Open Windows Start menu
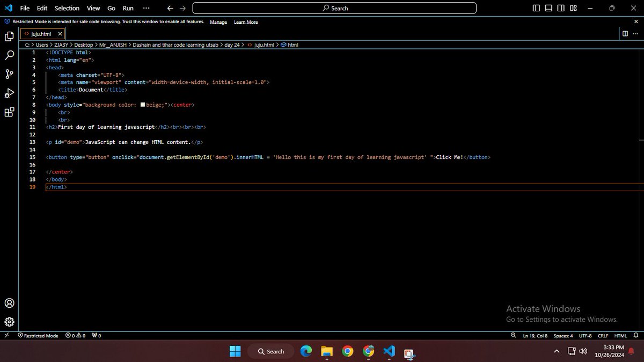 [235, 351]
